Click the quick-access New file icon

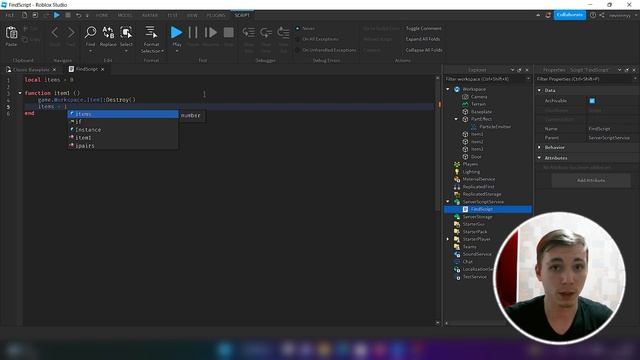[24, 15]
